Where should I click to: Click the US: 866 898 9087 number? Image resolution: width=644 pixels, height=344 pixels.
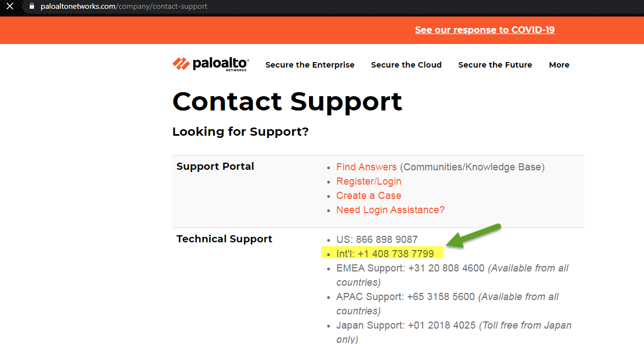[x=377, y=240]
